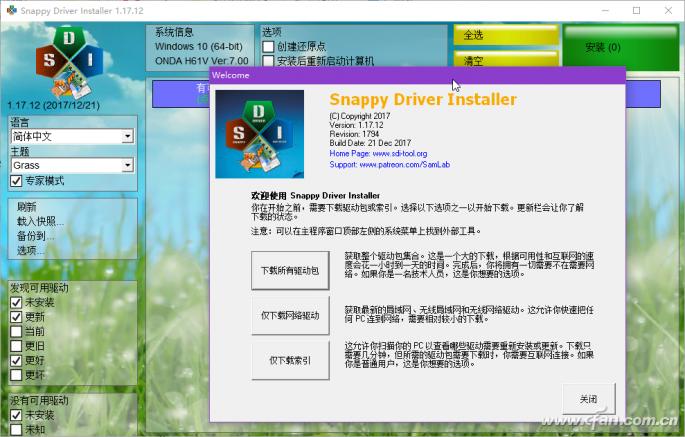The width and height of the screenshot is (685, 437).
Task: Select 载入快照... in the sidebar menu
Action: point(40,222)
